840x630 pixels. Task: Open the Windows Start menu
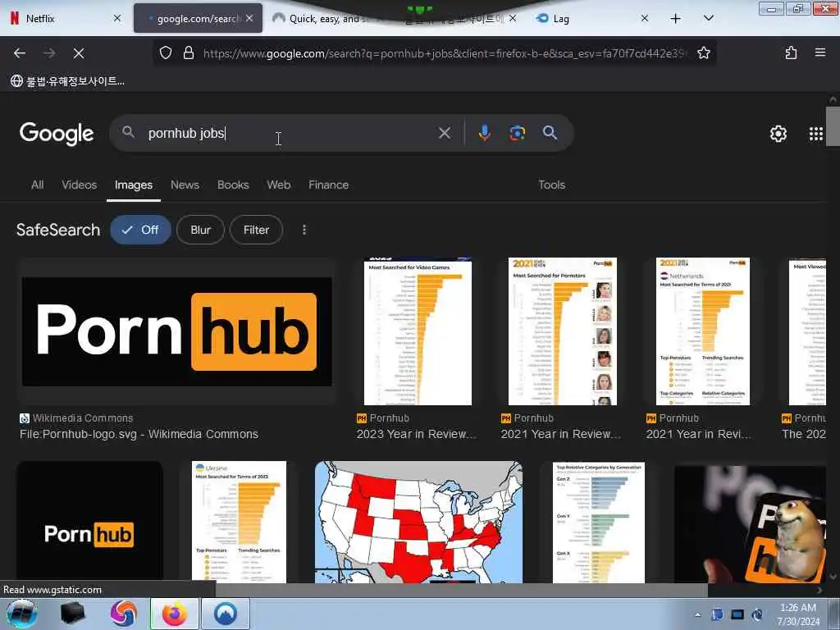click(x=22, y=614)
